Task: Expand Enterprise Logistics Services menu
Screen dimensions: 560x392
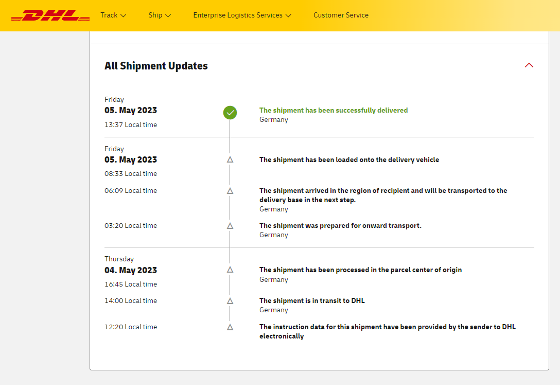Action: point(242,15)
